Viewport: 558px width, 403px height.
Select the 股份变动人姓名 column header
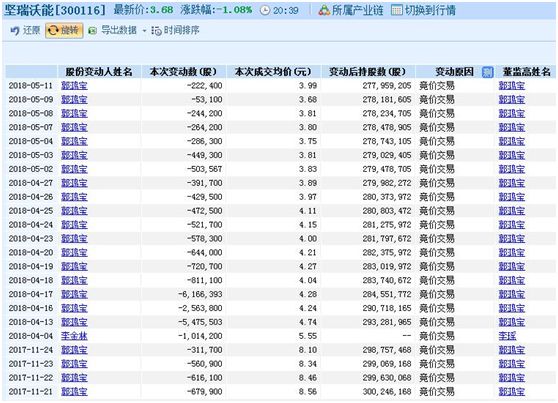pyautogui.click(x=99, y=72)
